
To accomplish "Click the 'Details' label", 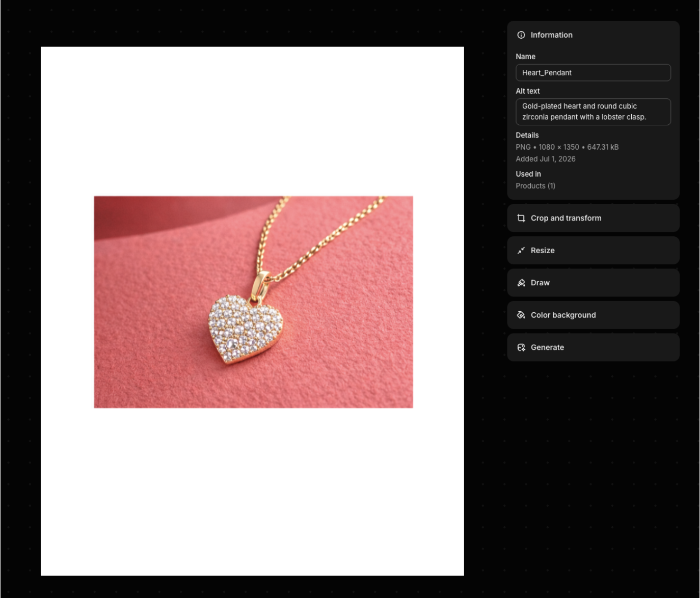I will coord(527,135).
